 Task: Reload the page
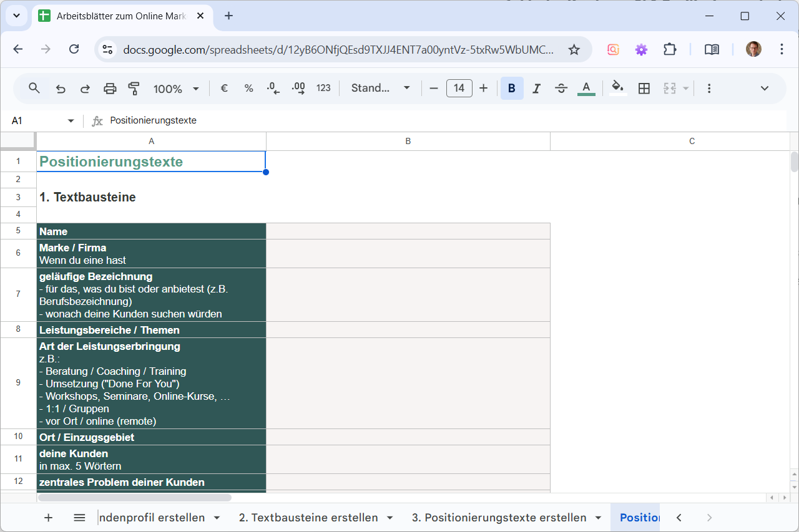pyautogui.click(x=74, y=49)
